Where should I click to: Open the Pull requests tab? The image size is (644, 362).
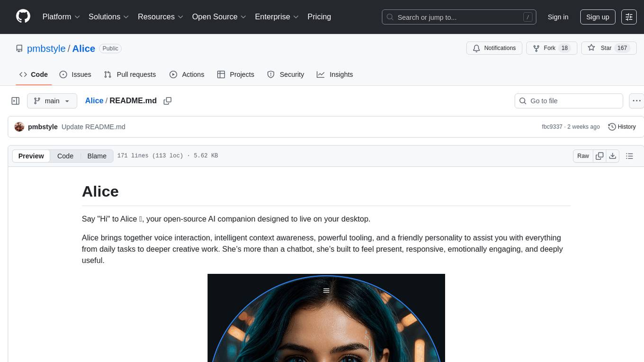(x=130, y=74)
